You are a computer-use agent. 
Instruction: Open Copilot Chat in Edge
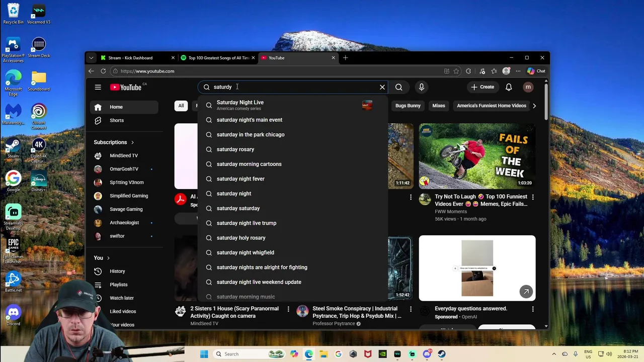coord(536,71)
